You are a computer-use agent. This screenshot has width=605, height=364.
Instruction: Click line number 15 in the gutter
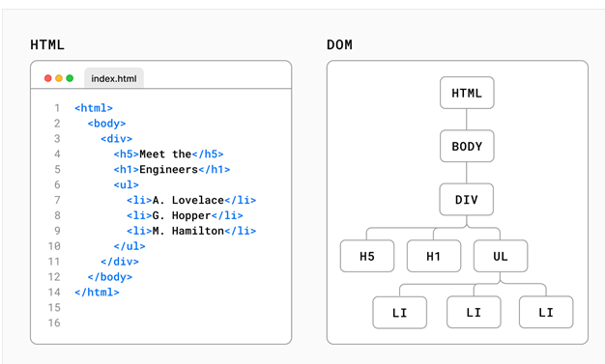pyautogui.click(x=54, y=307)
